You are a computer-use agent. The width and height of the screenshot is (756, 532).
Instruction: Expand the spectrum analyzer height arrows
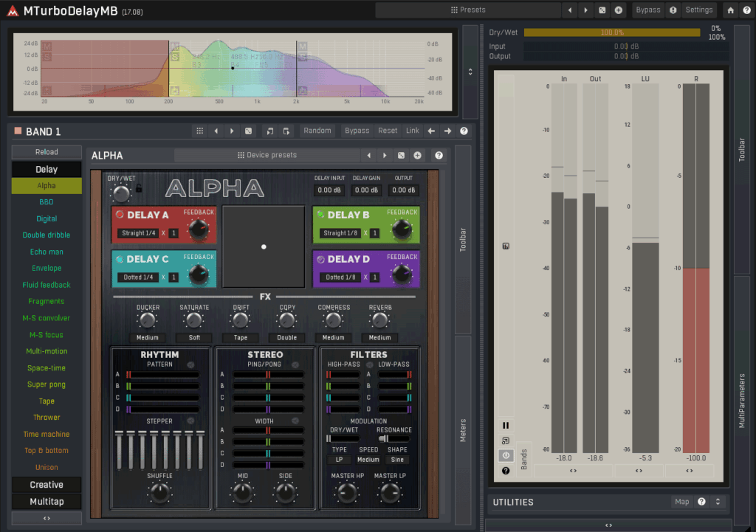click(470, 72)
